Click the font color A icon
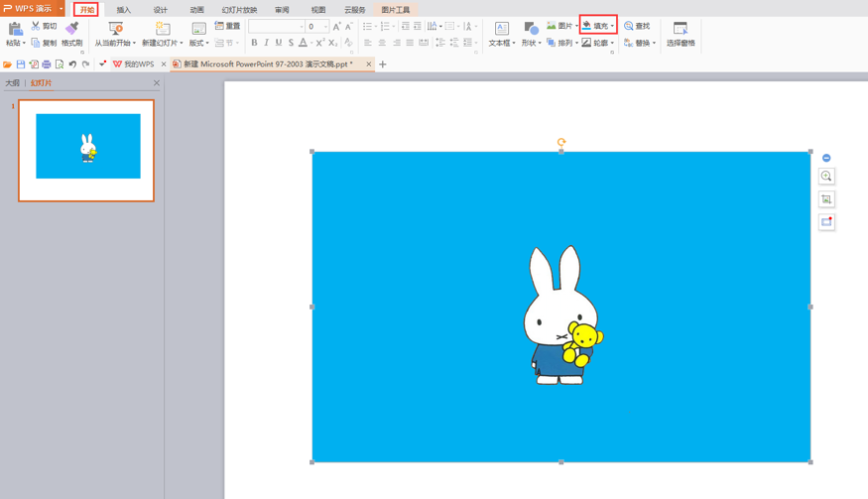This screenshot has height=499, width=868. [303, 43]
